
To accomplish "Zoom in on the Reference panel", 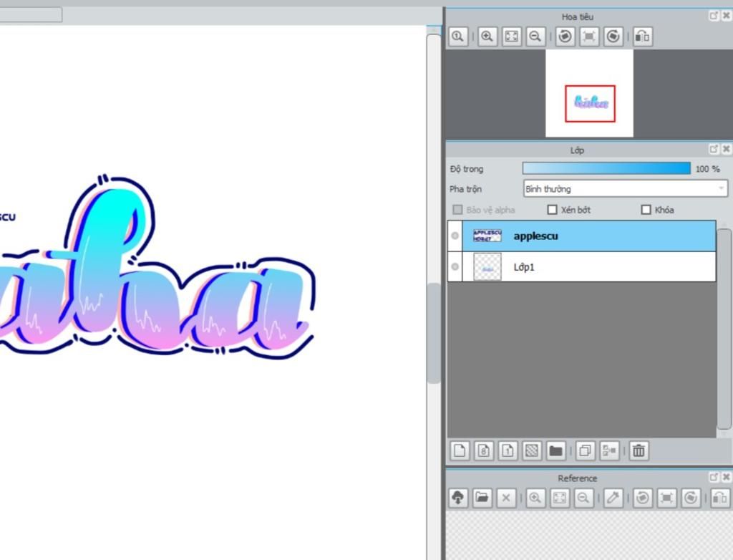I will pyautogui.click(x=535, y=498).
